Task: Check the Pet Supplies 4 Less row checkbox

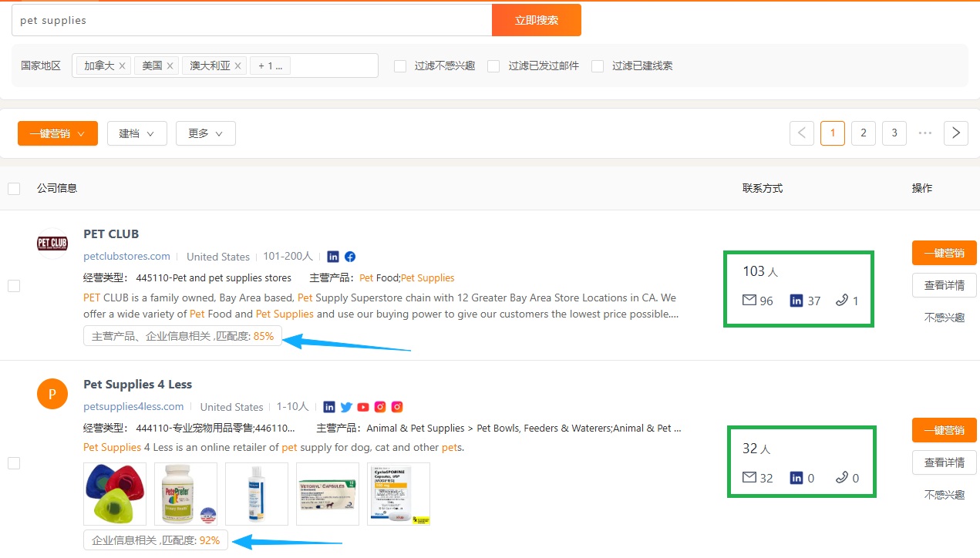Action: pyautogui.click(x=14, y=463)
